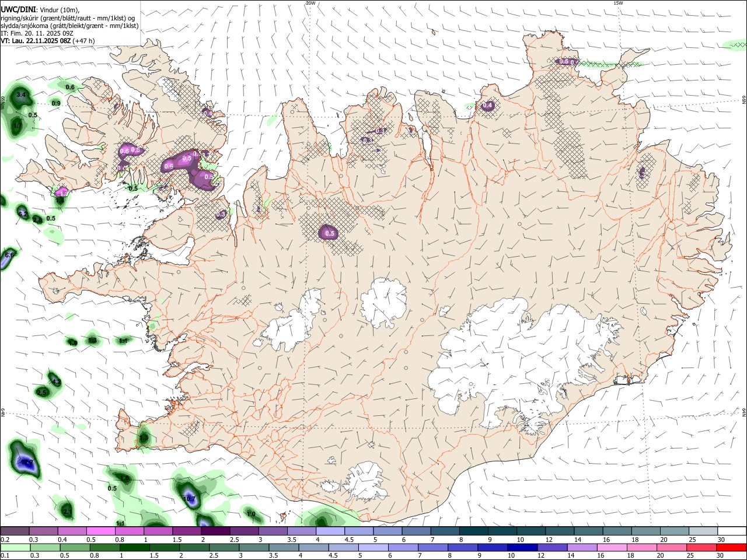
Task: Select the 12 label on the rain scale
Action: coord(541,555)
